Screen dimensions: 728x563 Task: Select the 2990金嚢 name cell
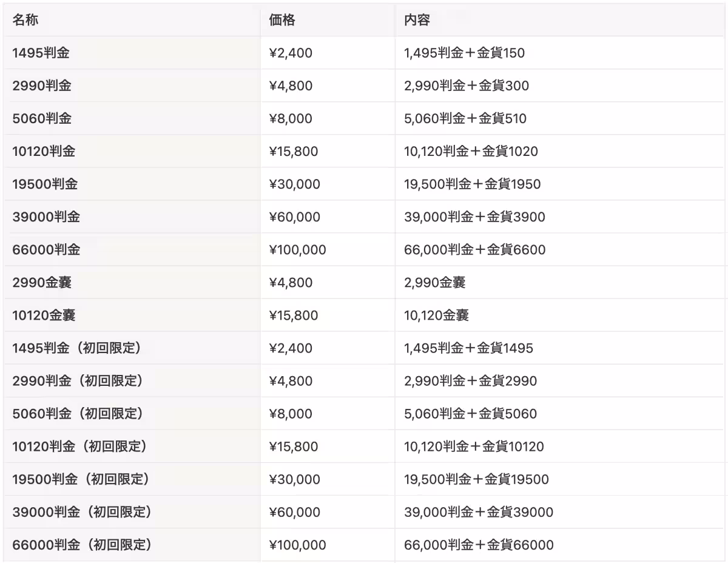click(42, 282)
